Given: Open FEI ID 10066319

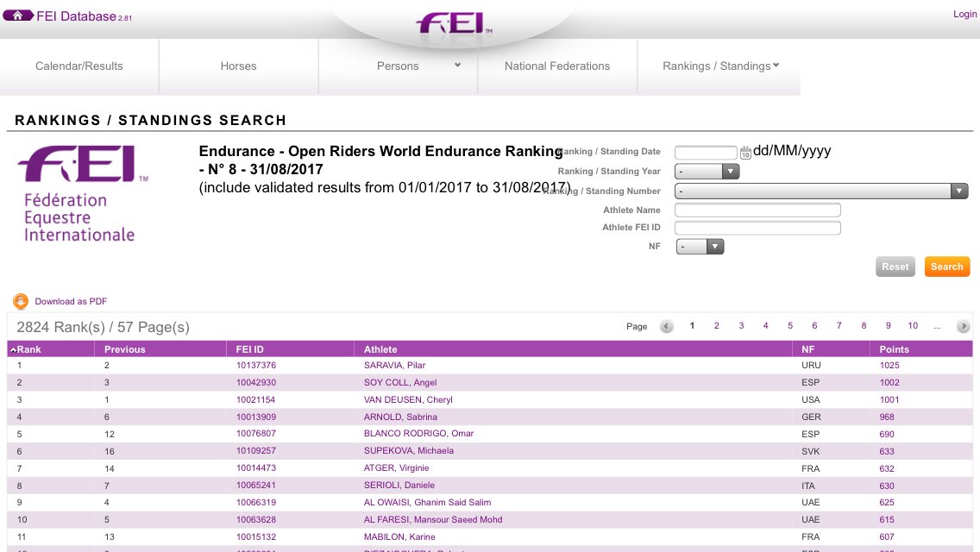Looking at the screenshot, I should point(255,502).
